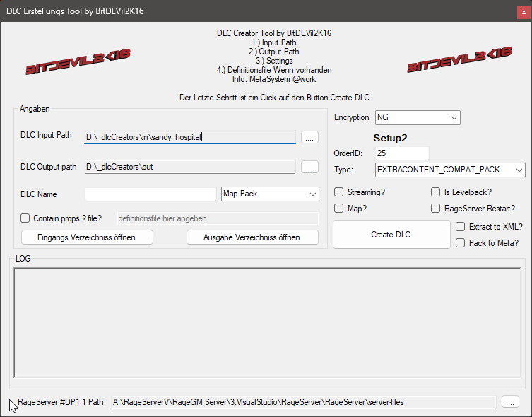This screenshot has width=532, height=417.
Task: Enable the Streaming? checkbox
Action: 339,192
